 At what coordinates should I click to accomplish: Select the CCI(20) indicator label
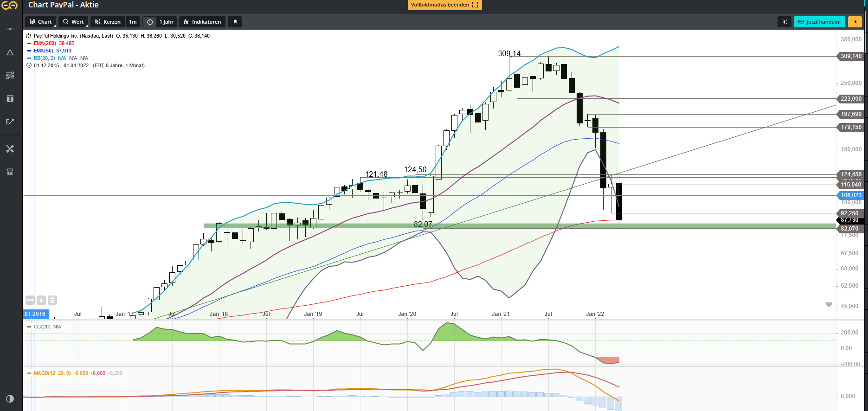pyautogui.click(x=42, y=327)
